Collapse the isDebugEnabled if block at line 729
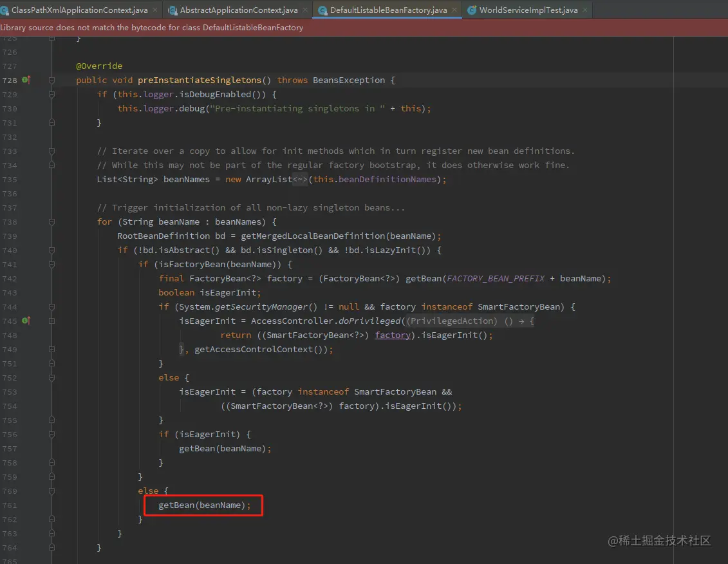 pyautogui.click(x=51, y=94)
